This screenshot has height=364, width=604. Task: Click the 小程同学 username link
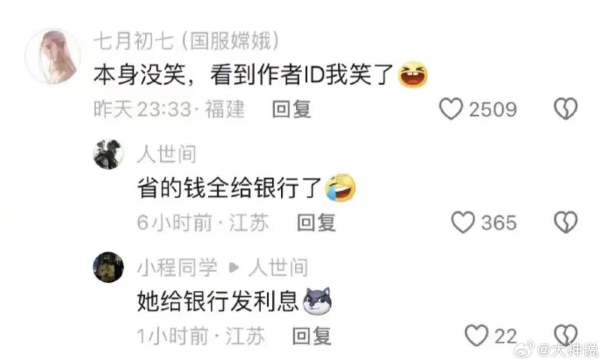pyautogui.click(x=177, y=267)
